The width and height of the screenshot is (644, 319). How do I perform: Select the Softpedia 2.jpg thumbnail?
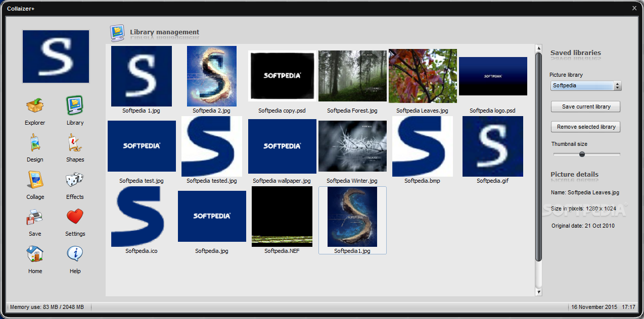(212, 76)
